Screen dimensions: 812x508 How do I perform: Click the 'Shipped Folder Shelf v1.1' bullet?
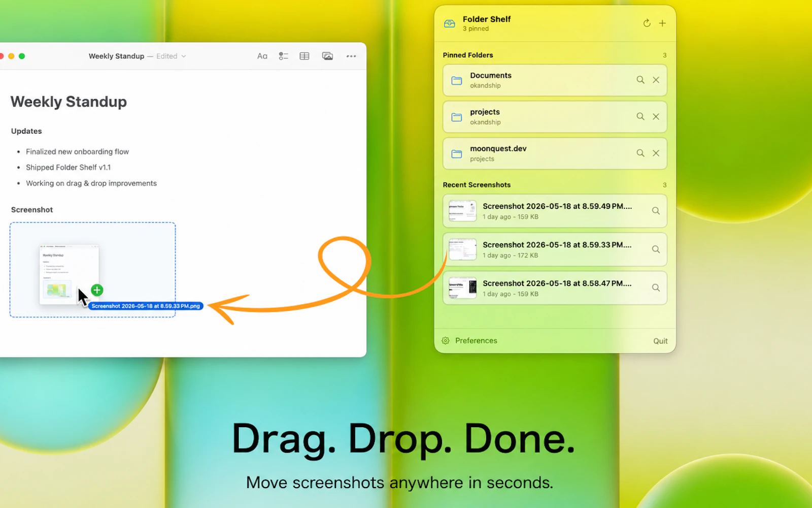tap(68, 167)
